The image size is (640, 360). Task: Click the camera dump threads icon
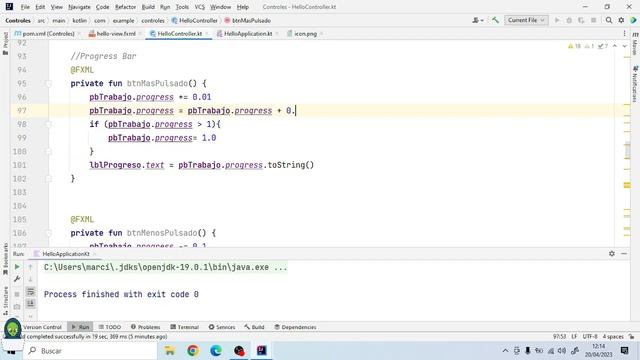17,306
